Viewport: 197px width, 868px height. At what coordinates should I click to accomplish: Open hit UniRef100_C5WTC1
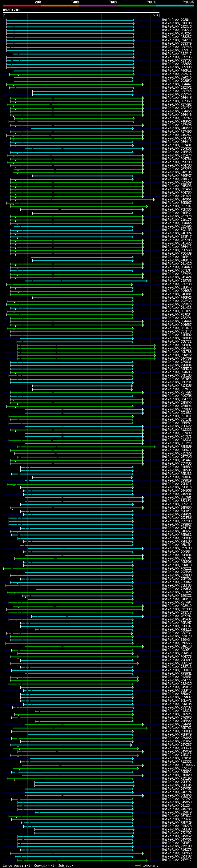pyautogui.click(x=177, y=342)
